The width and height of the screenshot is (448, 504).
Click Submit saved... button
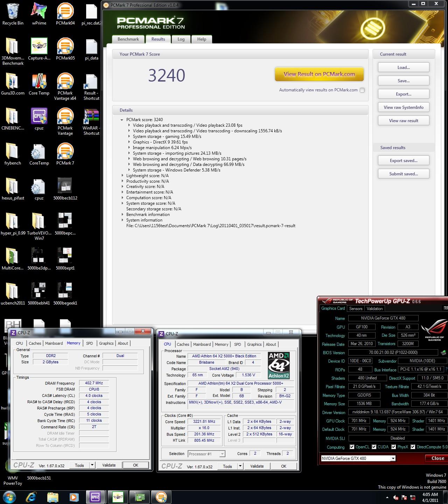click(x=404, y=174)
